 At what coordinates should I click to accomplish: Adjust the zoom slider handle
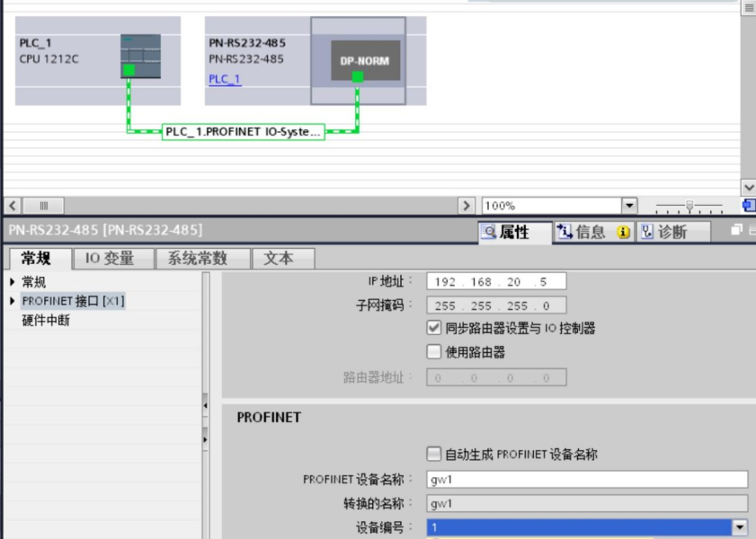tap(689, 206)
